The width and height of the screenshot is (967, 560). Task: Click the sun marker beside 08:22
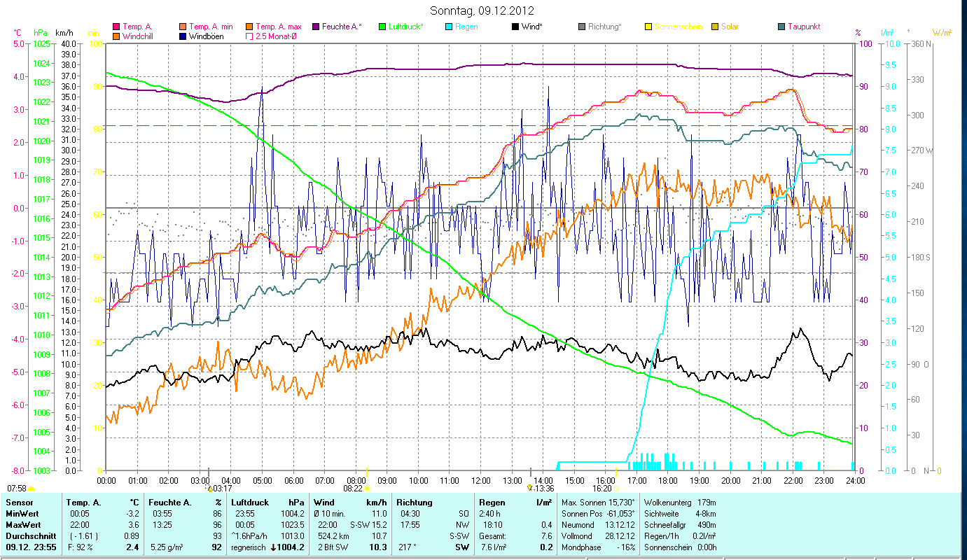click(367, 488)
